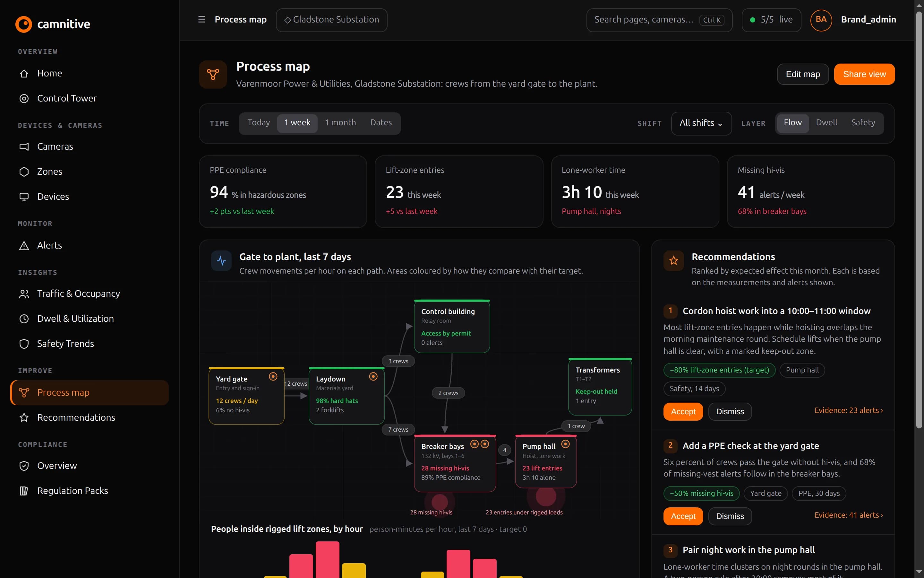Open the Compliance Overview page
This screenshot has height=578, width=924.
tap(89, 466)
